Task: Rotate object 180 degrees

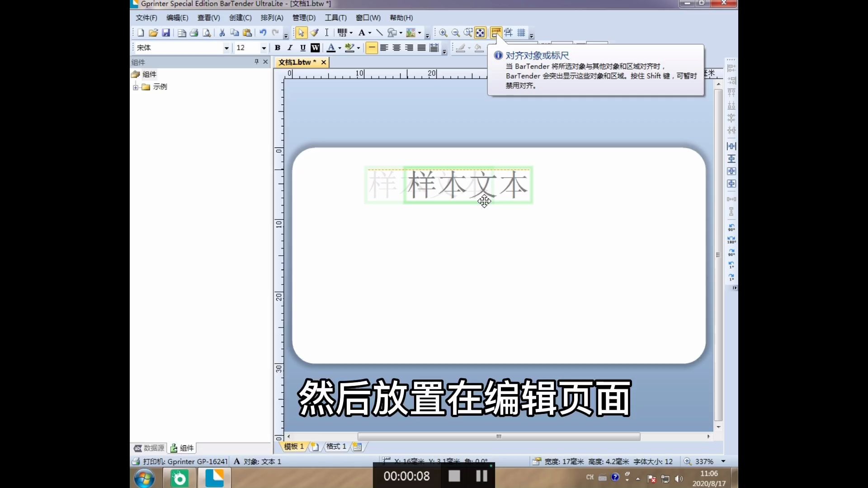Action: [x=731, y=239]
